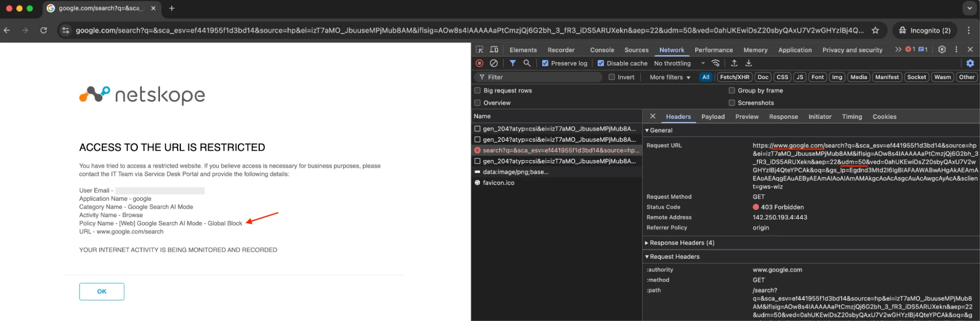
Task: Enable Screenshots checkbox
Action: [x=731, y=103]
